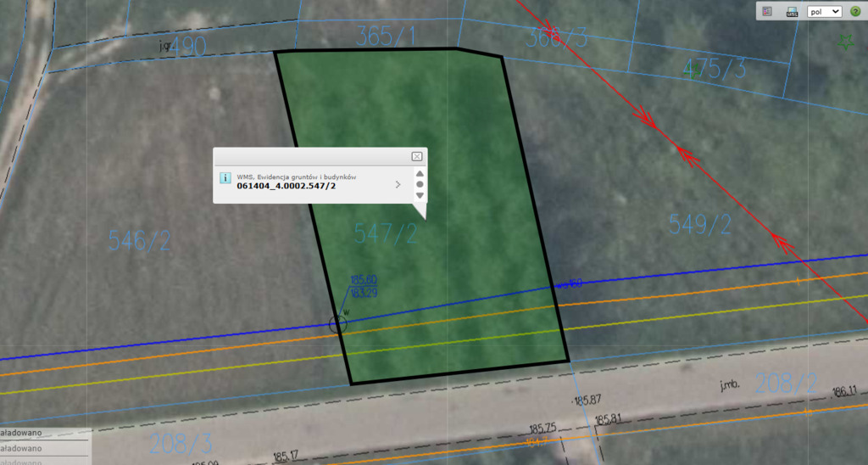Click the top 'załadowano' status row
This screenshot has width=868, height=465.
point(42,433)
